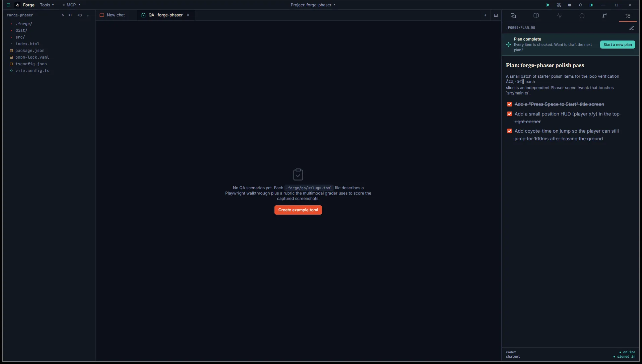Open the hamburger menu icon
The width and height of the screenshot is (642, 364).
(8, 5)
